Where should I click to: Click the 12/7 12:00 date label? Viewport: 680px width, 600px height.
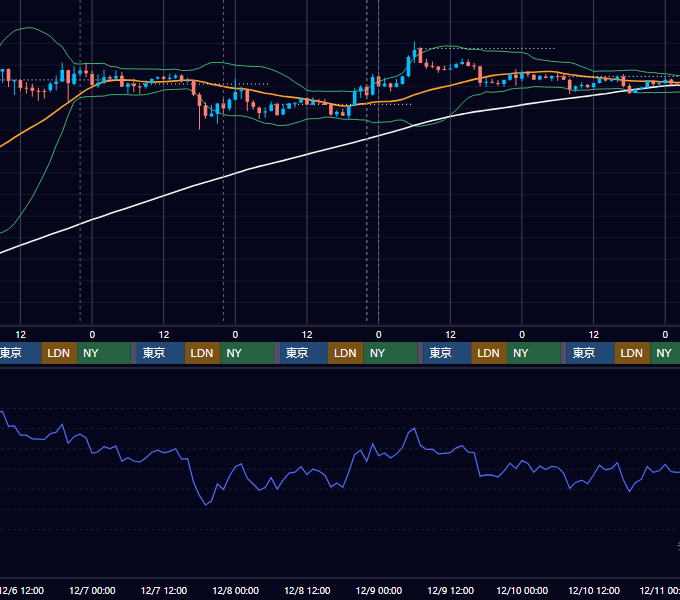click(164, 590)
